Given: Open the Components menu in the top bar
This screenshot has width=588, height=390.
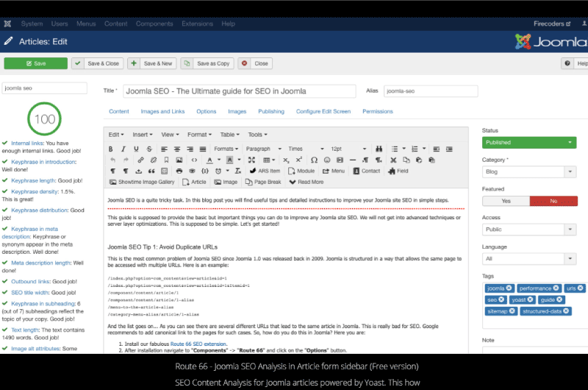Looking at the screenshot, I should click(154, 24).
